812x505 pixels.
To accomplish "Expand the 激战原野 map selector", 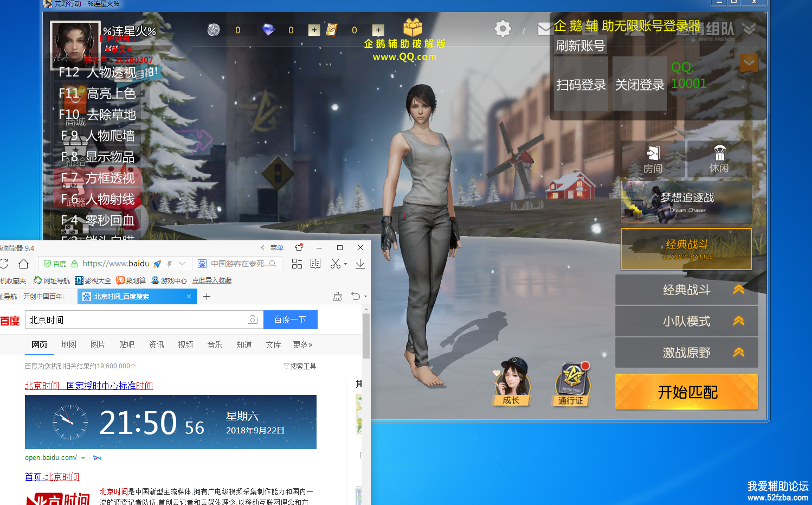I will (x=686, y=353).
